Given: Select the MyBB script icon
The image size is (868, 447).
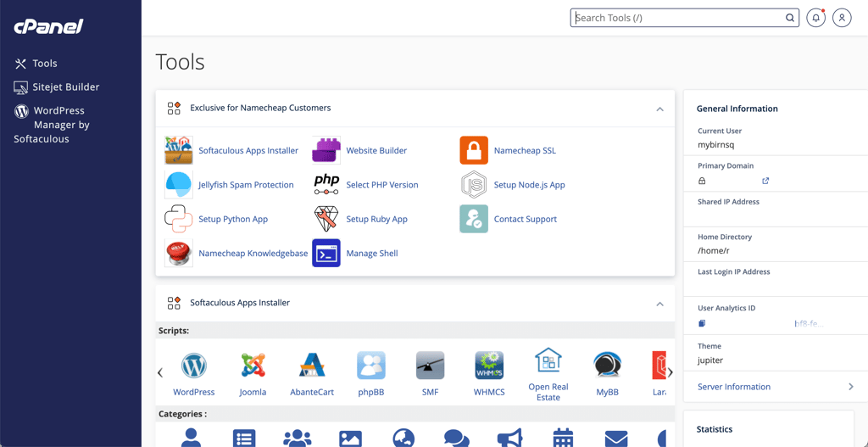Looking at the screenshot, I should point(607,366).
